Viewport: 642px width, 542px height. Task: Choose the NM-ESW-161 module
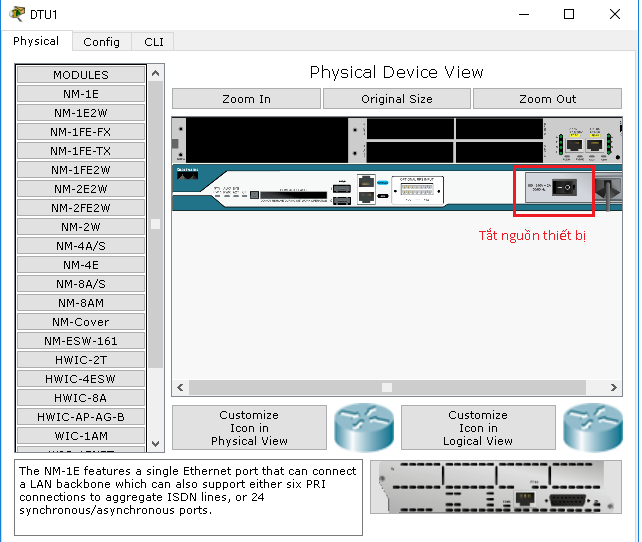(81, 341)
